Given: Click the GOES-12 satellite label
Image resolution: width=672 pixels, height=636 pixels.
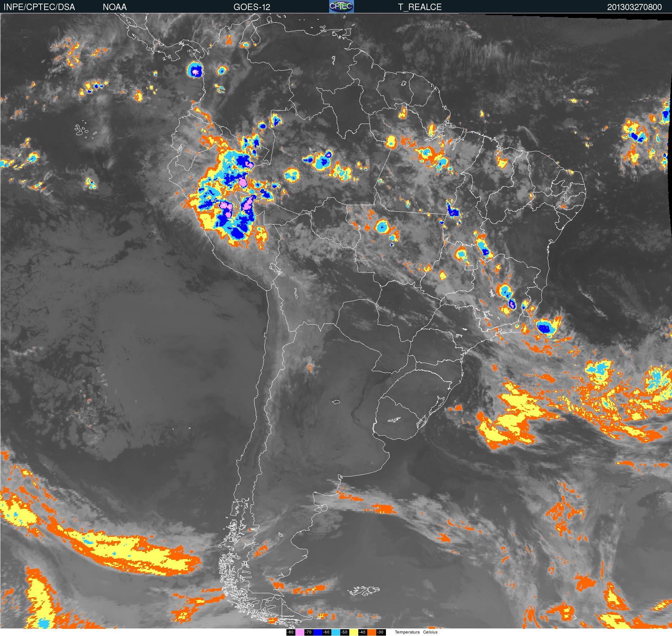Looking at the screenshot, I should pyautogui.click(x=252, y=7).
